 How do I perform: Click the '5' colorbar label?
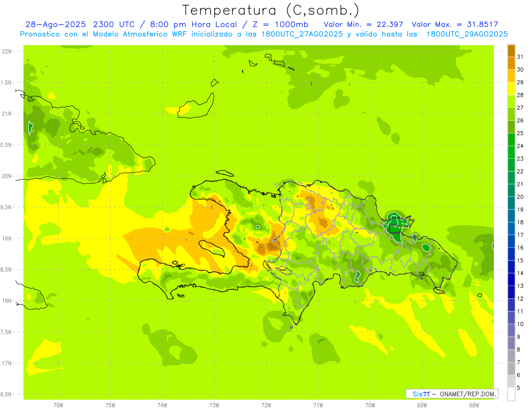pyautogui.click(x=518, y=388)
